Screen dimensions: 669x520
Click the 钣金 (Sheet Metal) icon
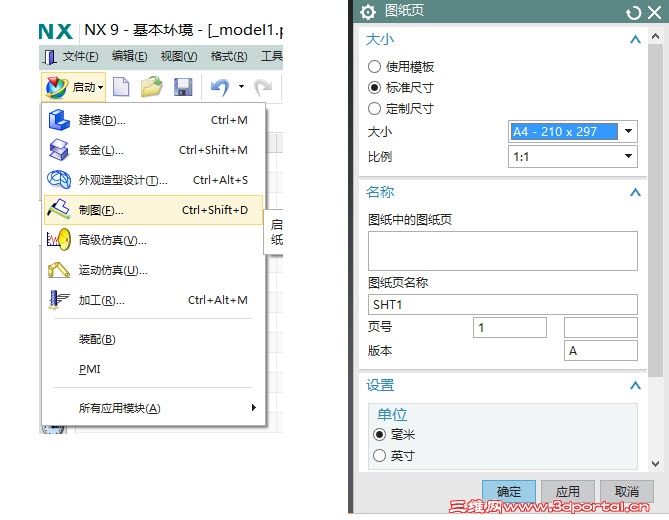click(x=59, y=150)
